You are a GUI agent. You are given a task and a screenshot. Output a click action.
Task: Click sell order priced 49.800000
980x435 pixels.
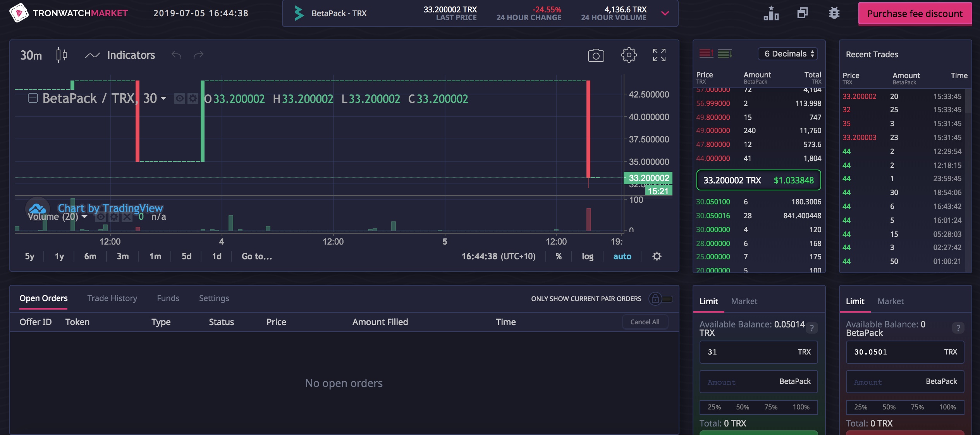click(758, 117)
